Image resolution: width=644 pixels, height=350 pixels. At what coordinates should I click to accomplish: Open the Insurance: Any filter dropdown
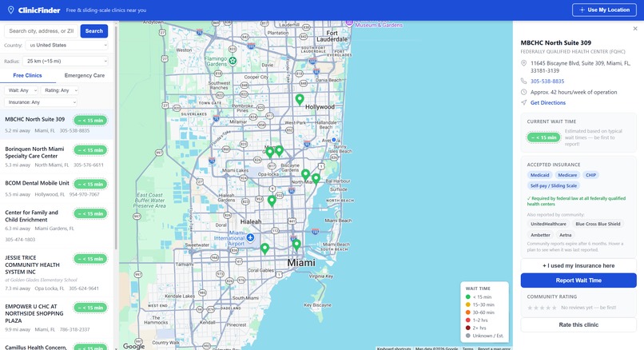41,102
